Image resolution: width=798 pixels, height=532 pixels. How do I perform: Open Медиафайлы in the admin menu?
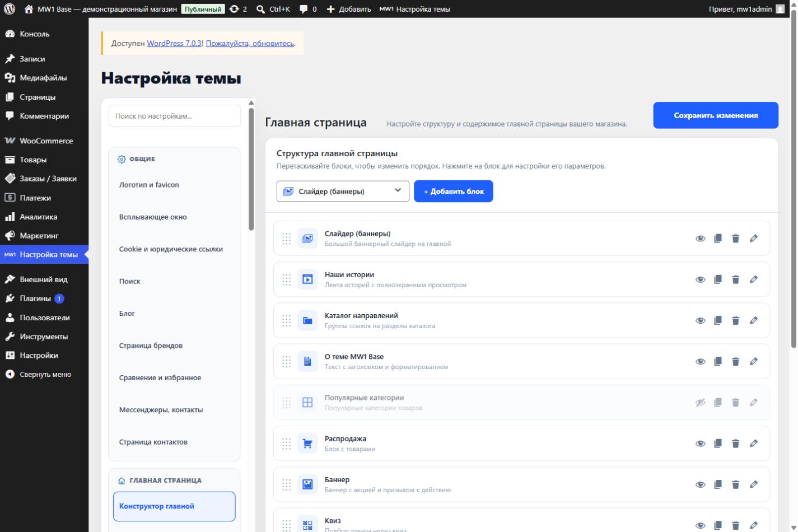tap(44, 78)
